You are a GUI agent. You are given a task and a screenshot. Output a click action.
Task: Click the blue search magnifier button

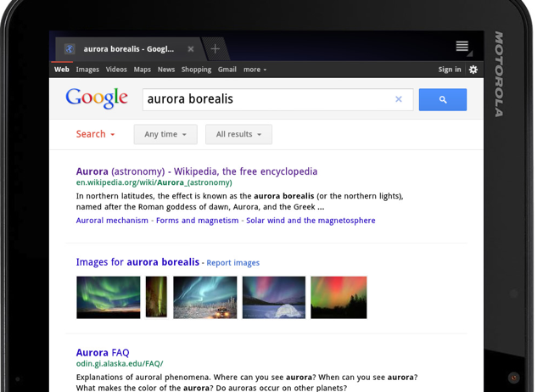point(443,100)
